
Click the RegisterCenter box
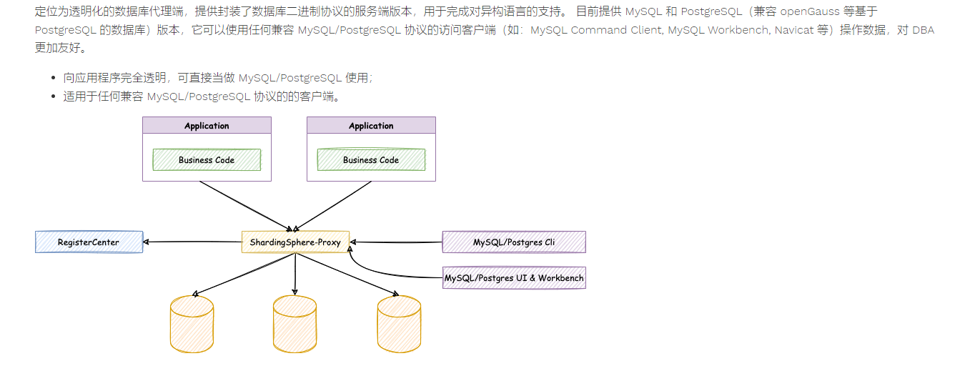tap(89, 242)
